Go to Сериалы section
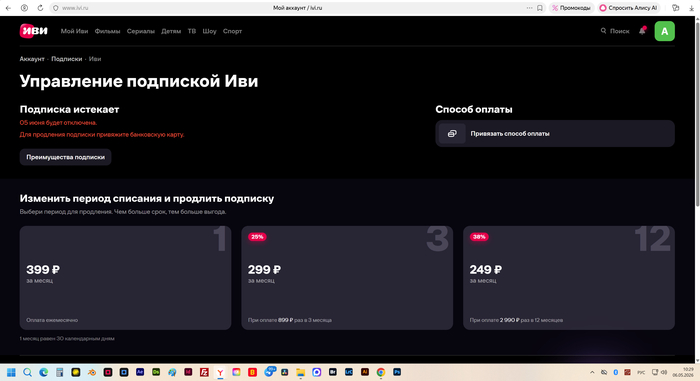This screenshot has width=700, height=381. point(141,31)
